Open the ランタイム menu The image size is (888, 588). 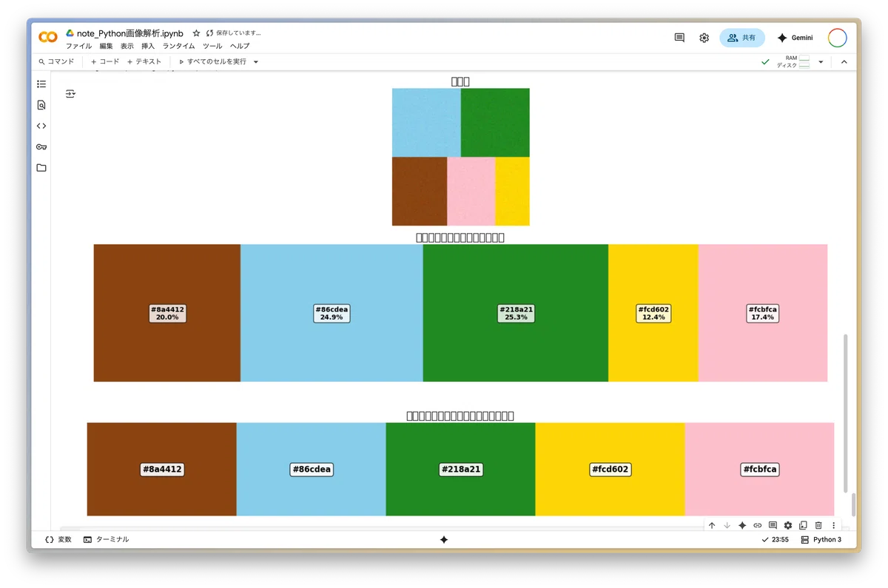pyautogui.click(x=179, y=46)
